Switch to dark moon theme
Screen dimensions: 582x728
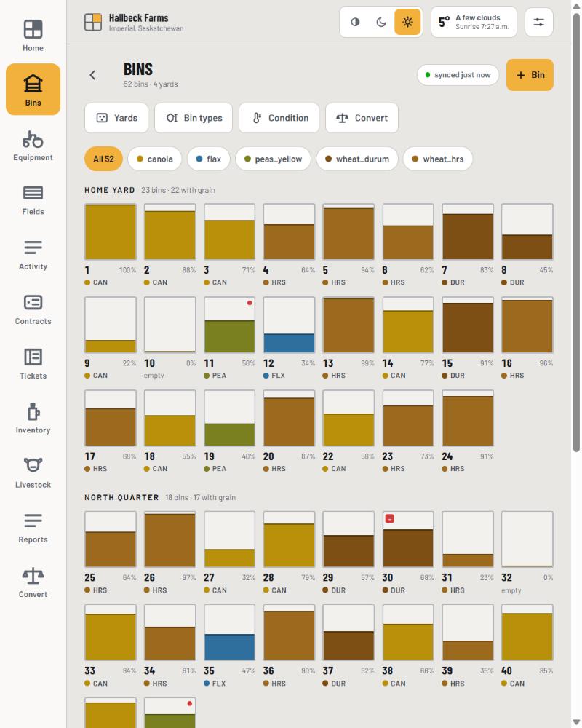click(x=381, y=22)
